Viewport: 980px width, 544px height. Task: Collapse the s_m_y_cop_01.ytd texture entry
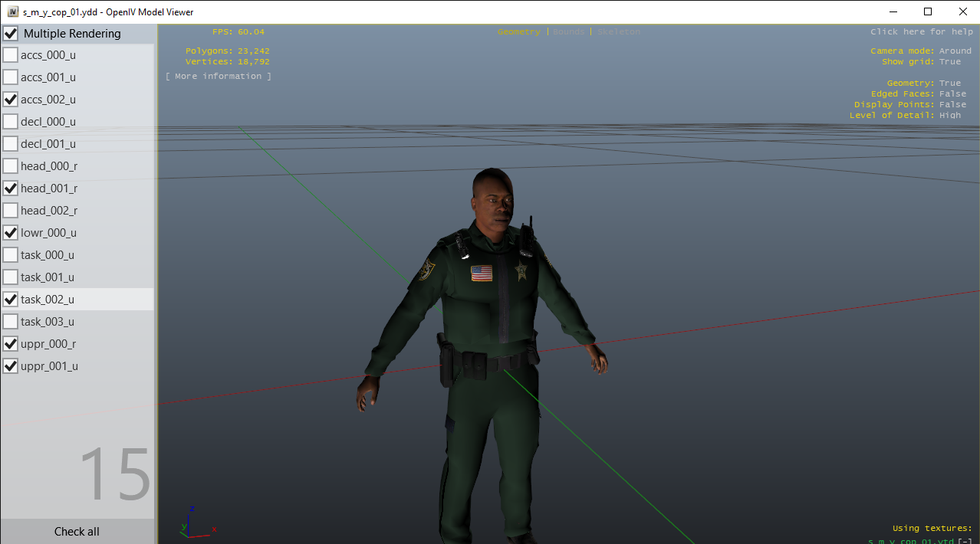(x=964, y=541)
